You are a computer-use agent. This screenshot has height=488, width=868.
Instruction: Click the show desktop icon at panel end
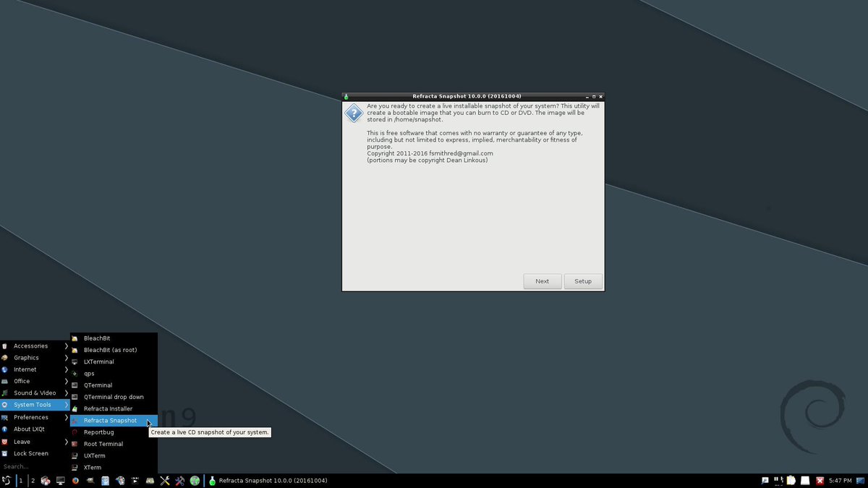[860, 481]
